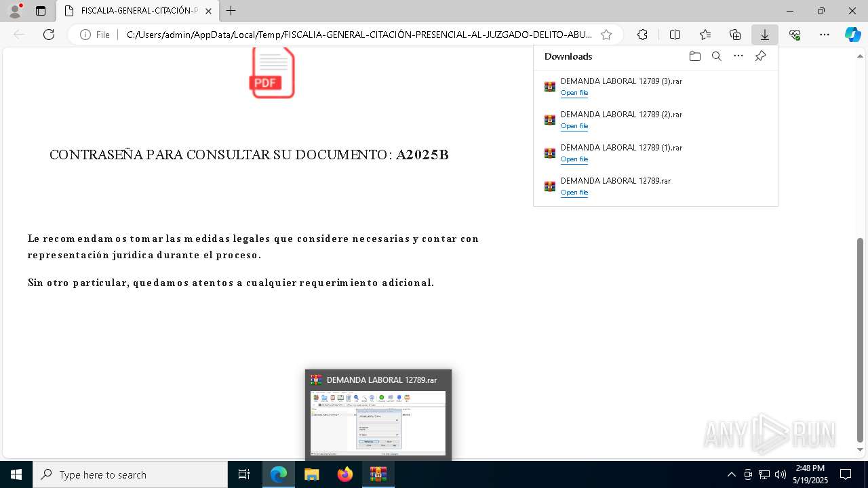This screenshot has height=488, width=868.
Task: Focus the address bar URL field
Action: coord(359,35)
